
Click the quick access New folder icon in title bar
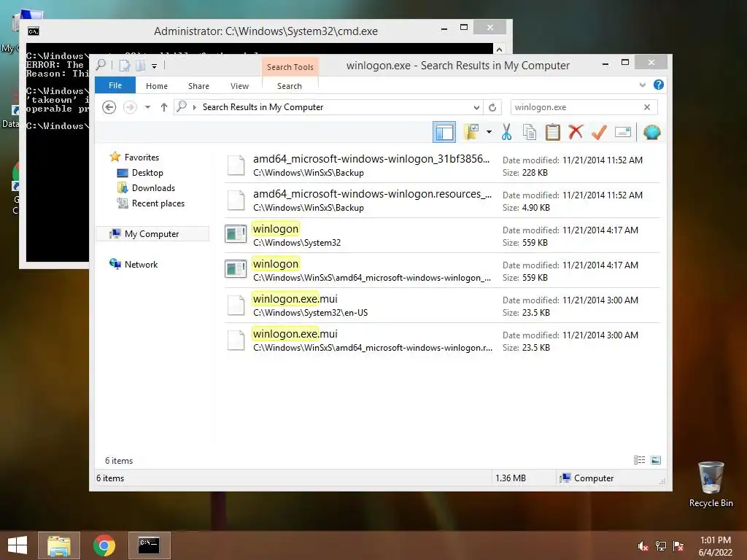pos(141,66)
